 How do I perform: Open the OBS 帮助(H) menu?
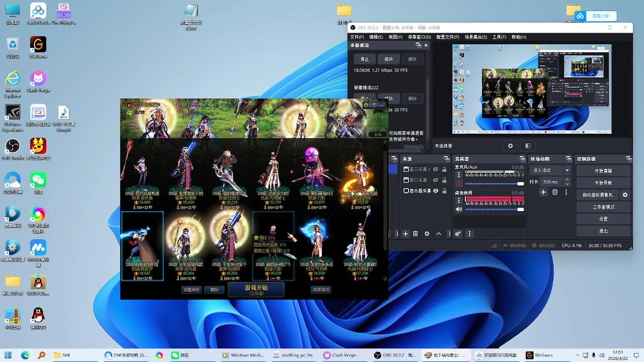pos(519,37)
